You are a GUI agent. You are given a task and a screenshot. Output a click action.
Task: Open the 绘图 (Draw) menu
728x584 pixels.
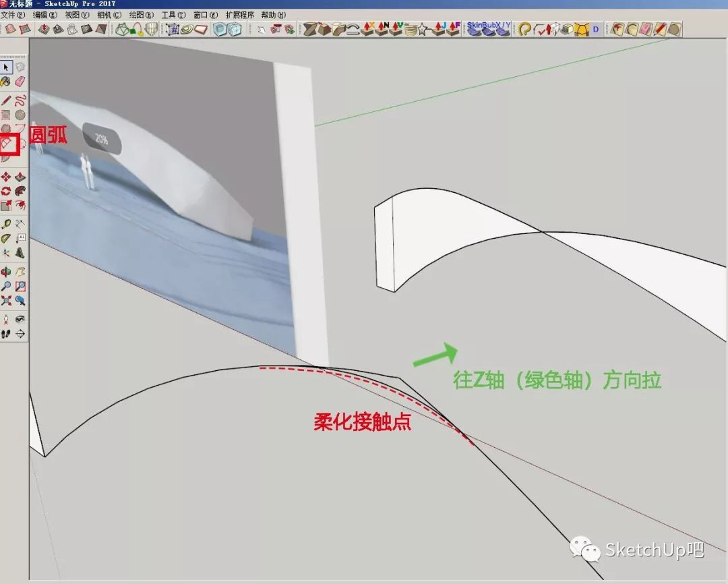click(x=141, y=15)
